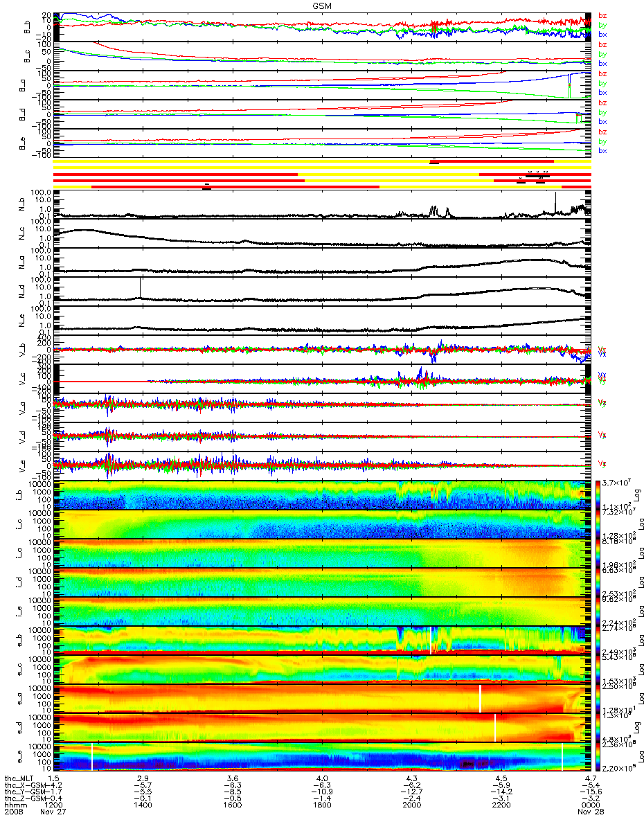644x831 pixels.
Task: Click the 2000 time tick label
Action: [411, 805]
